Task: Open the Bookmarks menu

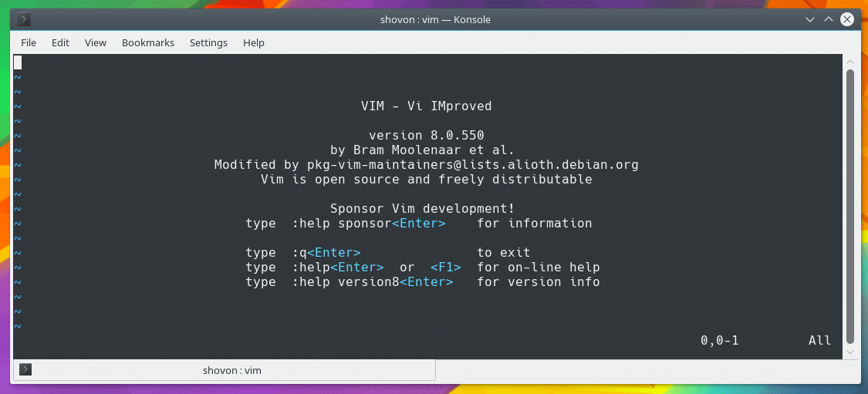Action: coord(148,42)
